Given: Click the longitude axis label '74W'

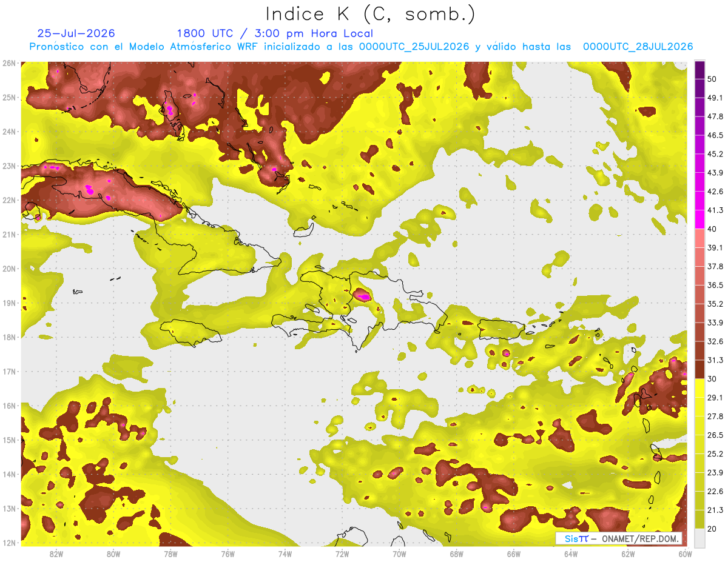Looking at the screenshot, I should tap(285, 554).
